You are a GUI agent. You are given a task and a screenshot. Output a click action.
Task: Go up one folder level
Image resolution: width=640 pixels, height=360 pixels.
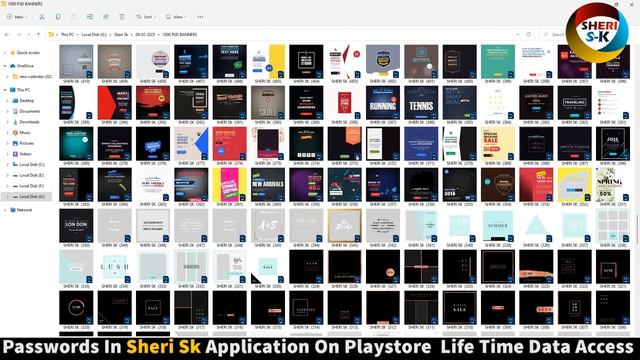point(38,35)
